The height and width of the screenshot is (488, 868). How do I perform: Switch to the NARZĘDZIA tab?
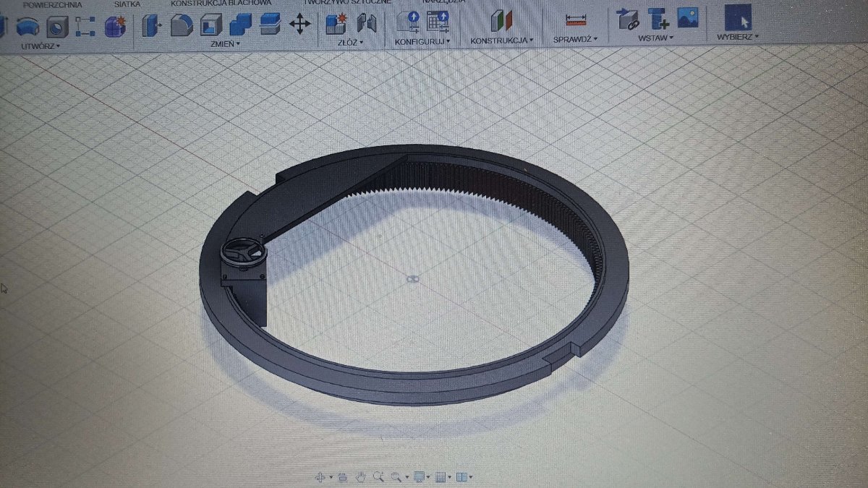pyautogui.click(x=444, y=2)
